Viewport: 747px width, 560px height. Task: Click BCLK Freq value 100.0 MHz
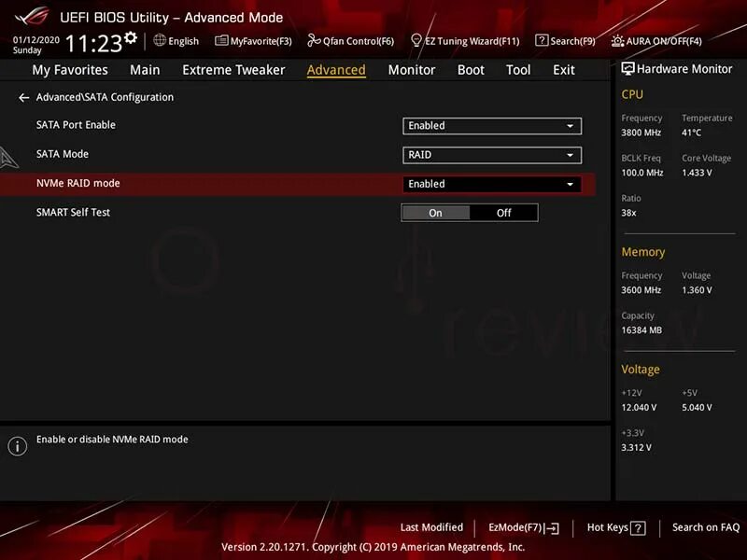coord(642,173)
